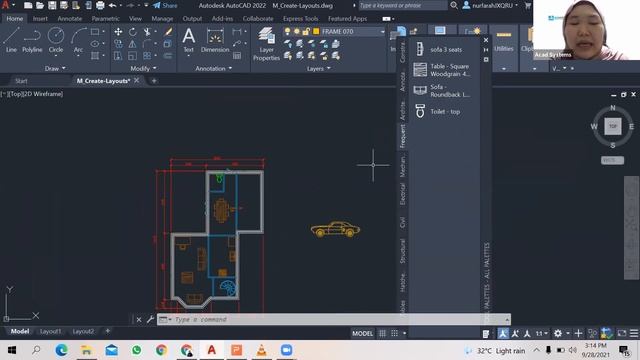The height and width of the screenshot is (360, 640).
Task: Expand the Annotation panel
Action: (x=213, y=69)
